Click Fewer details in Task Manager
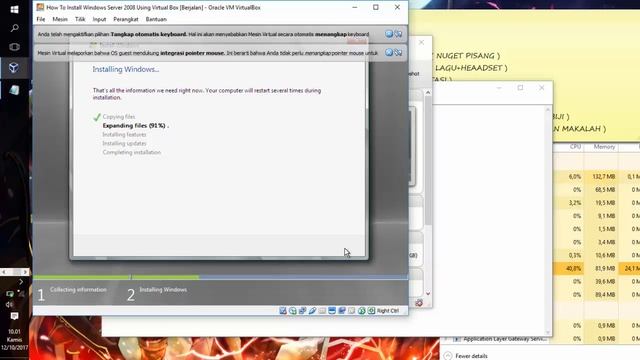Viewport: 640px width, 360px height. coord(471,356)
